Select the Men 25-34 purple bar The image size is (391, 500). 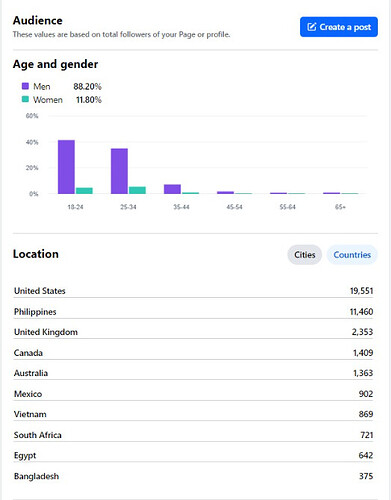[119, 171]
